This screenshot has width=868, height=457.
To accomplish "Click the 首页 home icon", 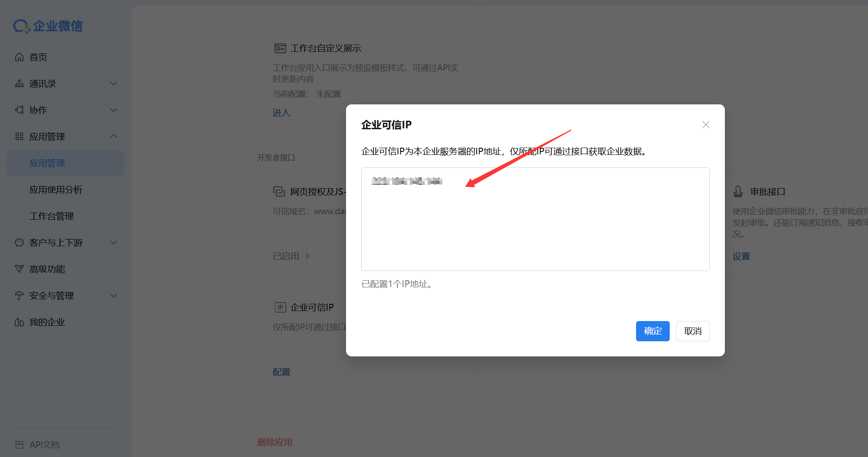I will pos(19,57).
